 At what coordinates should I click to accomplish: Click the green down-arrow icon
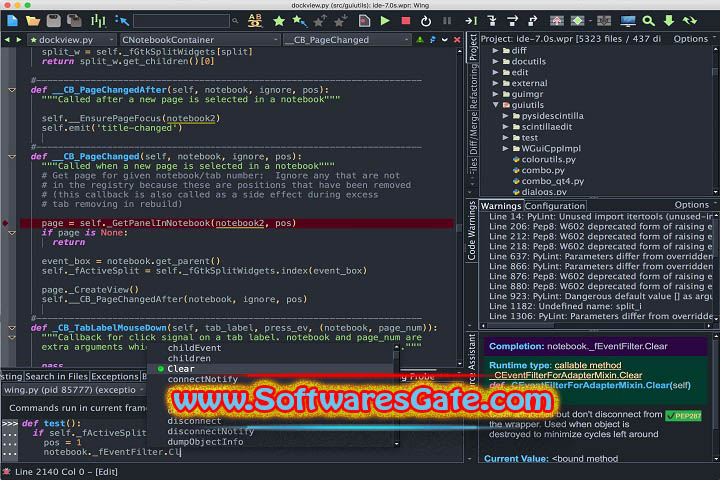[x=669, y=21]
